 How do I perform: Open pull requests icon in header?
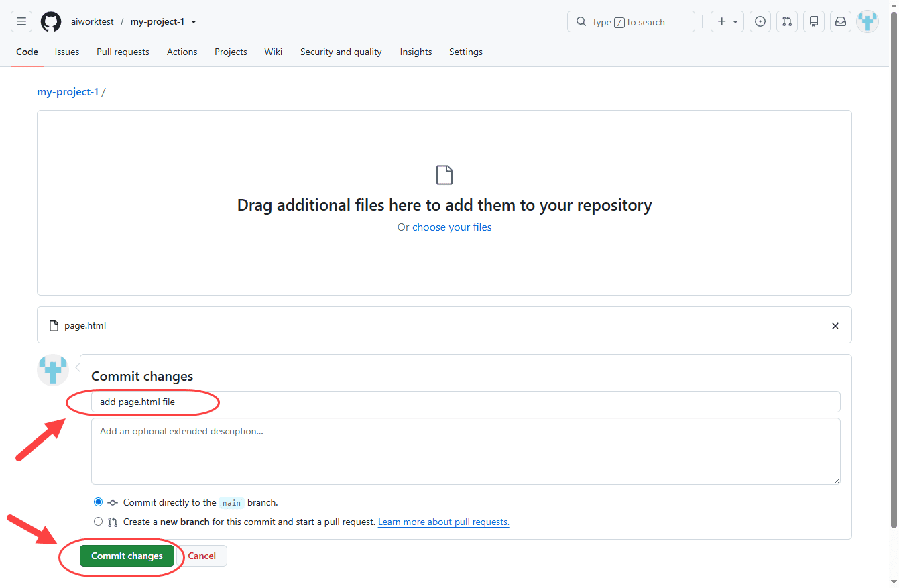pyautogui.click(x=787, y=21)
